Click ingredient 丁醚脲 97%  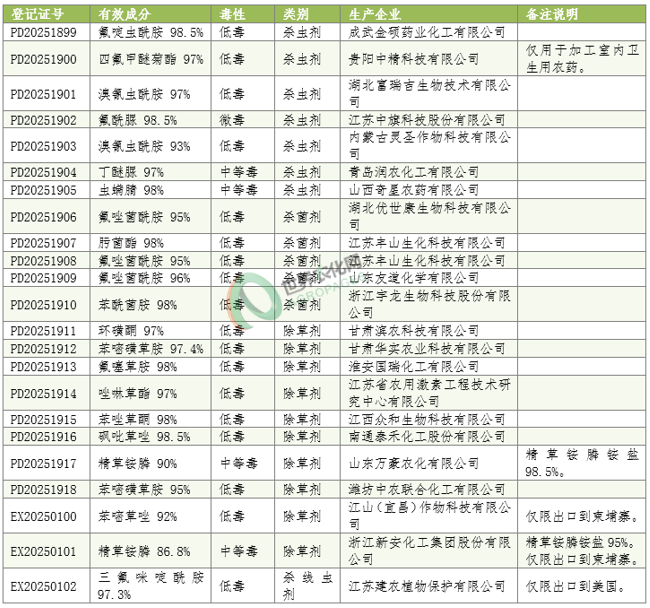pyautogui.click(x=131, y=172)
